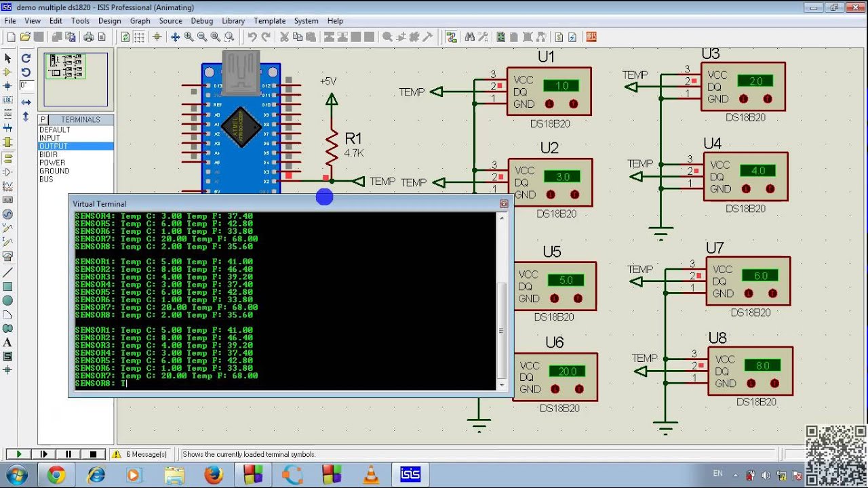Open the Graph menu

(140, 21)
